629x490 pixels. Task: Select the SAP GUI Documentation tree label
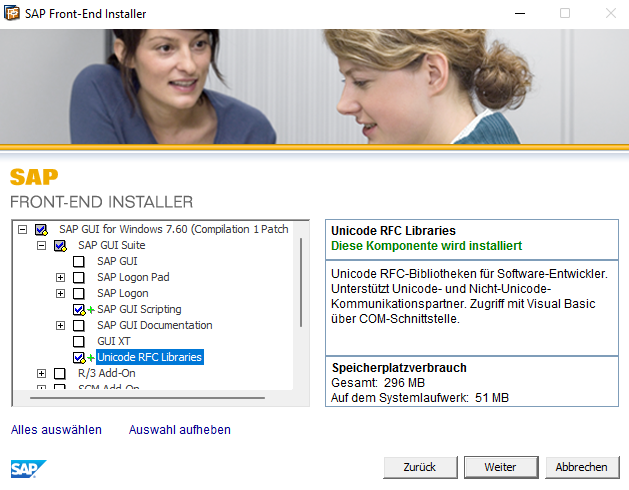(x=154, y=325)
